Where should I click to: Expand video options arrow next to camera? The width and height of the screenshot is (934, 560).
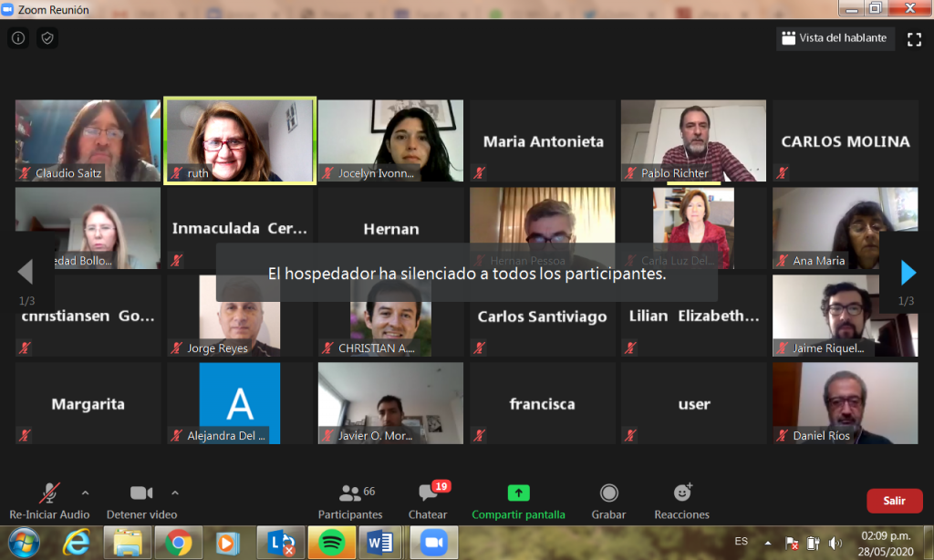[175, 493]
